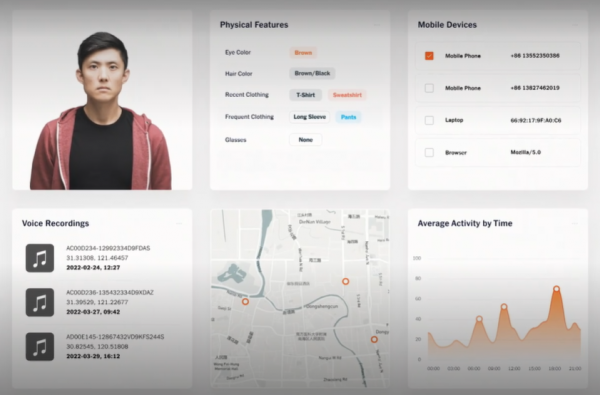The image size is (600, 395).
Task: Click the Recent Clothing label
Action: tap(247, 95)
